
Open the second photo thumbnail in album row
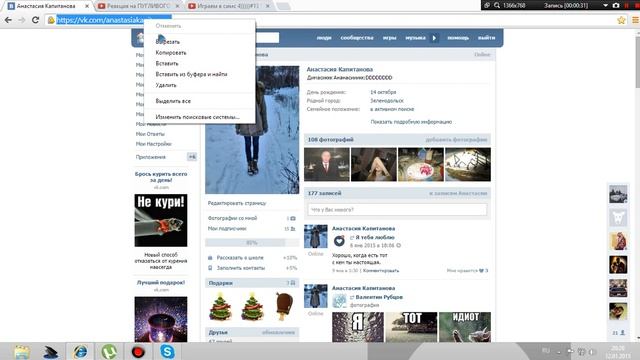tap(373, 164)
